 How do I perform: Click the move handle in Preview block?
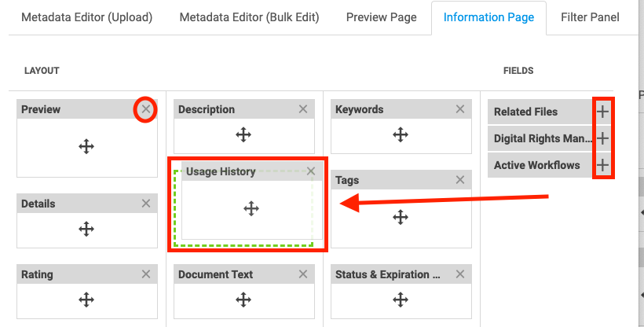[x=86, y=146]
